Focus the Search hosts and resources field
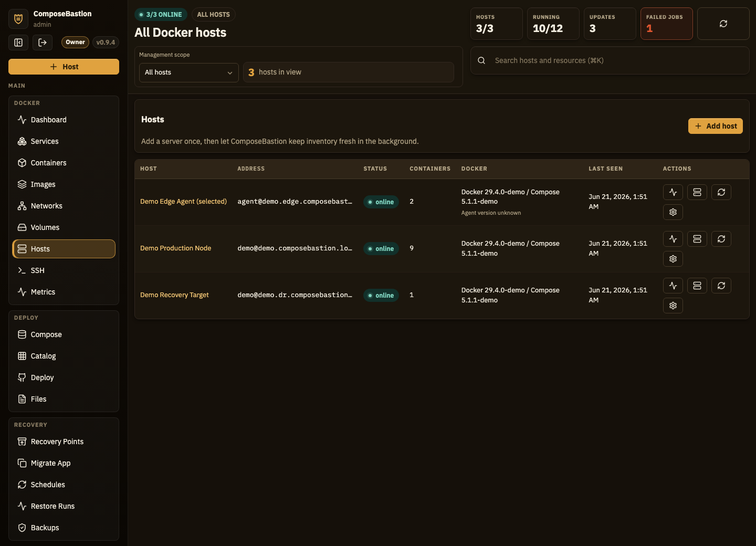Viewport: 756px width, 546px height. tap(610, 60)
